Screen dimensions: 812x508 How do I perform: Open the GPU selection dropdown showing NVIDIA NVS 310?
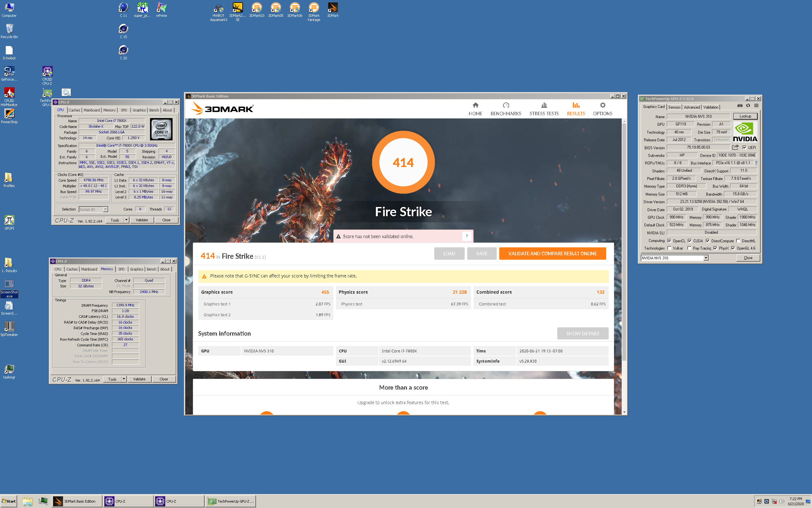tap(674, 258)
